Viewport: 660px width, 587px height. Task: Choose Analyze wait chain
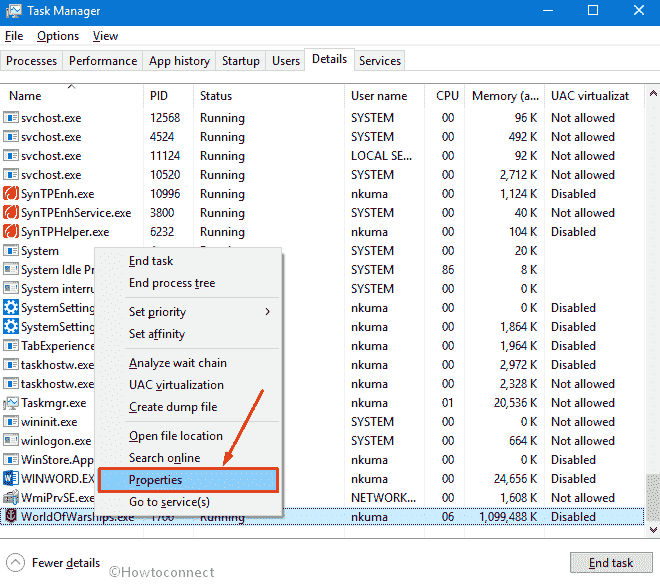(x=189, y=363)
